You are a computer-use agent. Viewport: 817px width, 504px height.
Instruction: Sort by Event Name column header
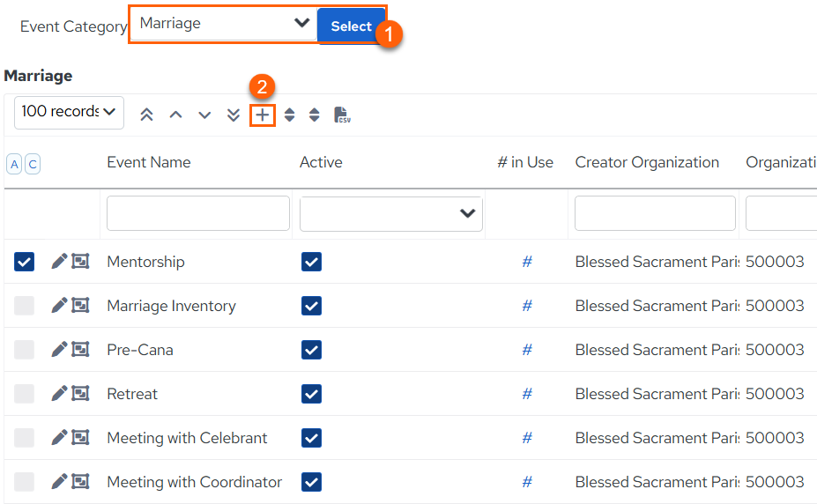(148, 162)
